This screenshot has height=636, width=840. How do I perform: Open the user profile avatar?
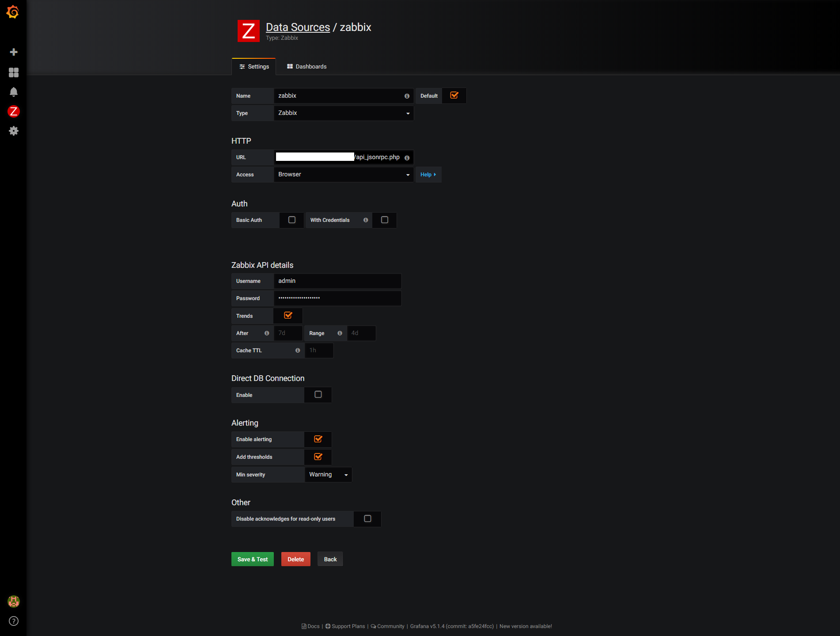(x=14, y=602)
